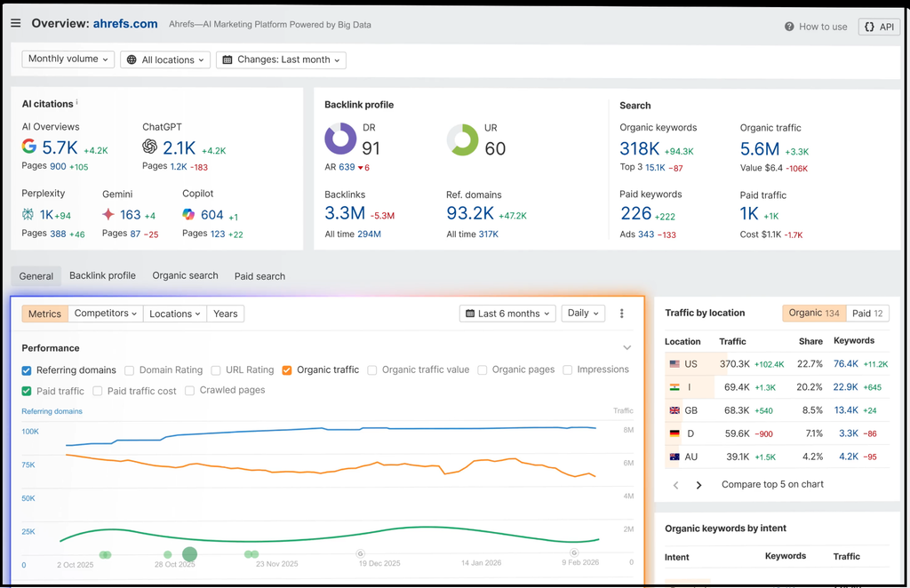Viewport: 910px width, 588px height.
Task: Collapse the Performance section chevron
Action: 627,348
